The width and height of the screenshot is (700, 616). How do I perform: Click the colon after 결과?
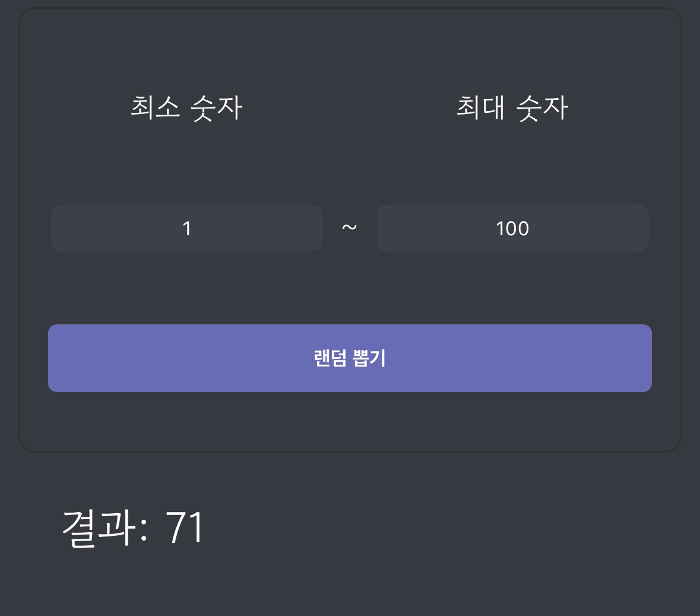[x=144, y=530]
